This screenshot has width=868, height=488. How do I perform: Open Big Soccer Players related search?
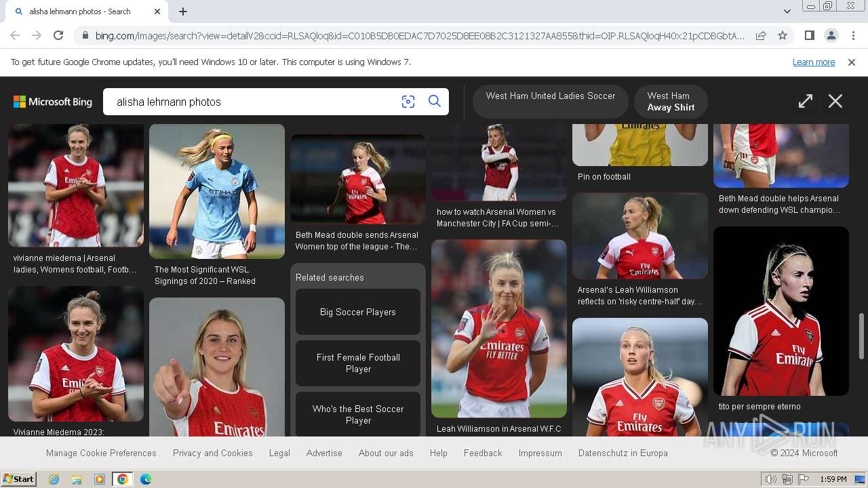click(358, 312)
